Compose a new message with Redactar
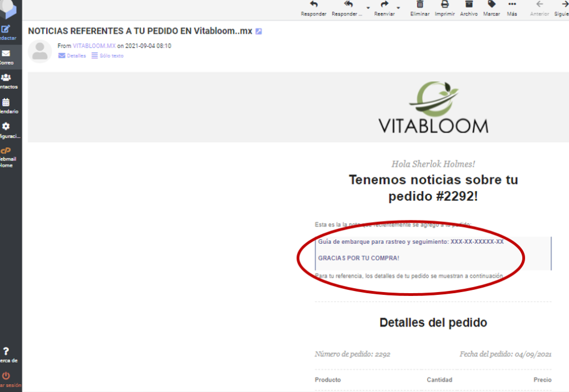 8,33
